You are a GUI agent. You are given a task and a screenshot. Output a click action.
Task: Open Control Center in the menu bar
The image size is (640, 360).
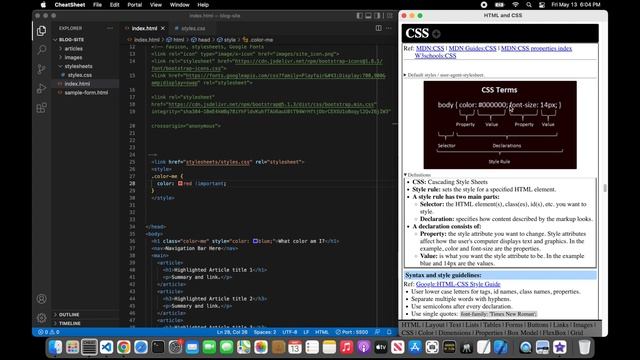click(542, 5)
